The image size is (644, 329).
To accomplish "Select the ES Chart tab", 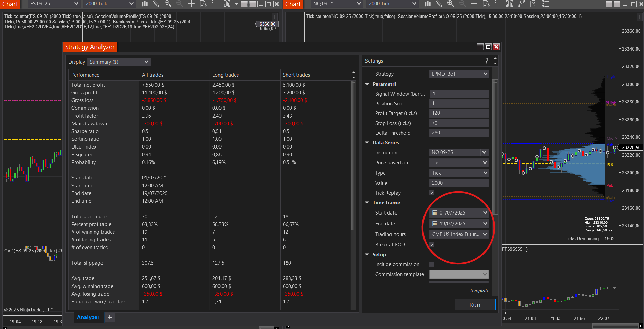I will point(10,4).
